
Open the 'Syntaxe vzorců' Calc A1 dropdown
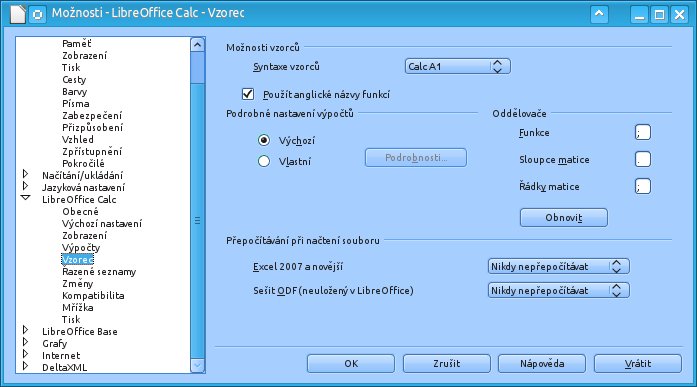click(x=457, y=67)
